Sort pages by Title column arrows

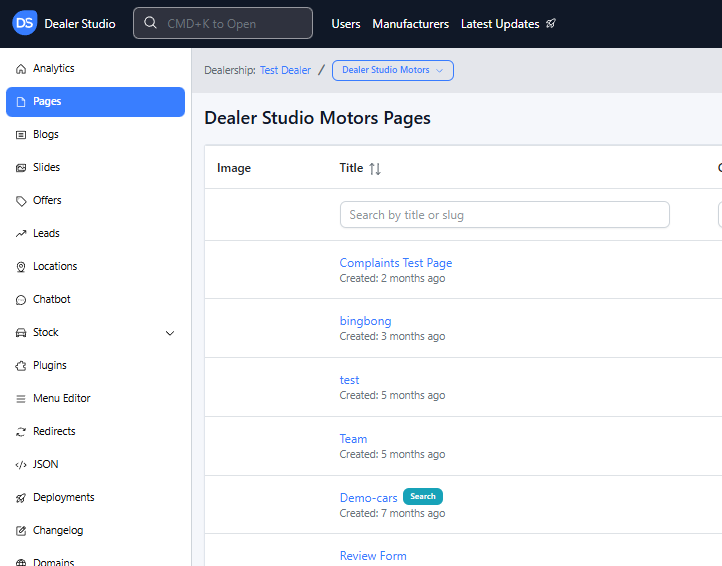(375, 169)
